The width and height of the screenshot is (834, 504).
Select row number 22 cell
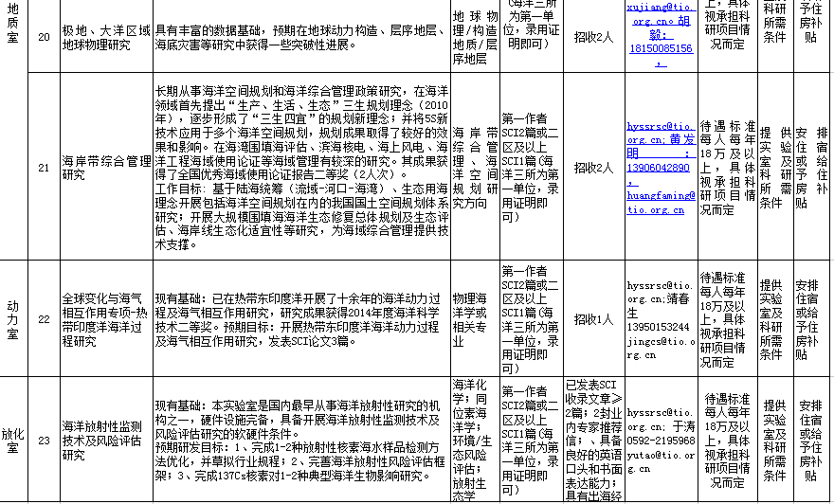45,319
